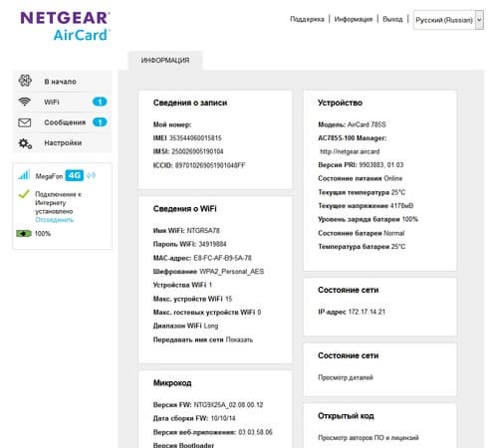Click the model value AirCard 785S
Screen dimensions: 498x448
(367, 124)
